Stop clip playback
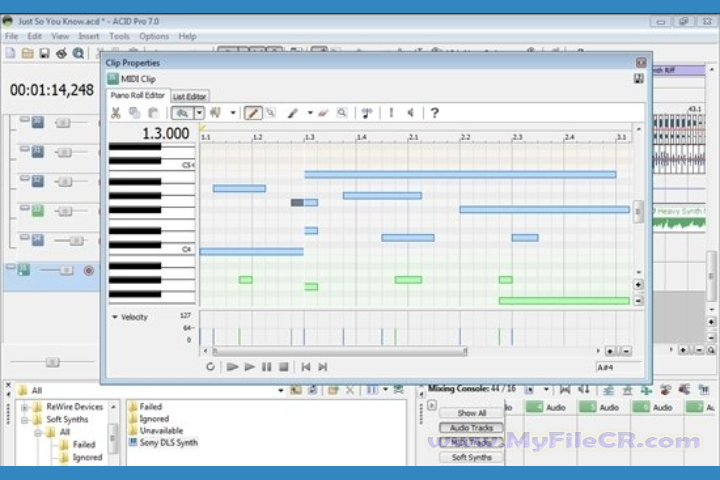Viewport: 720px width, 480px height. (x=284, y=367)
